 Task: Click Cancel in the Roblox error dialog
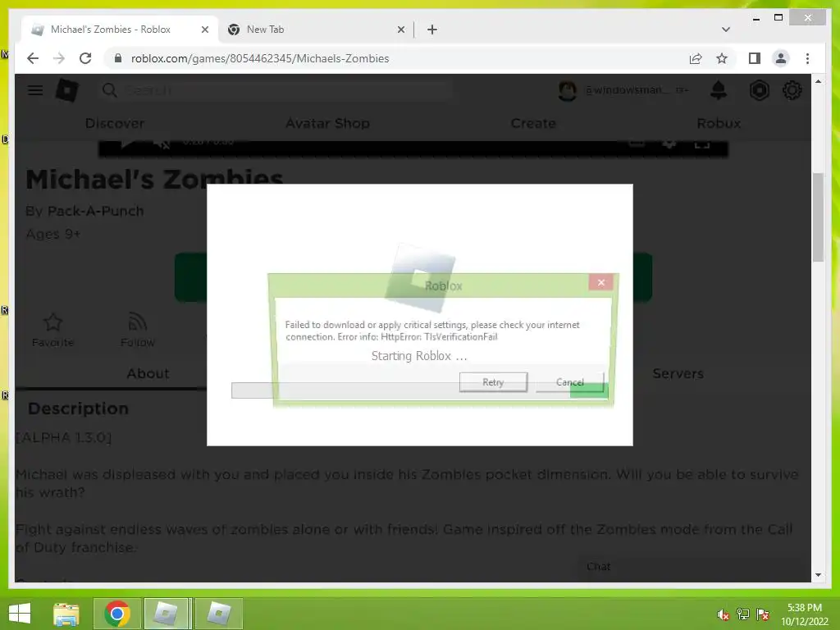coord(569,382)
